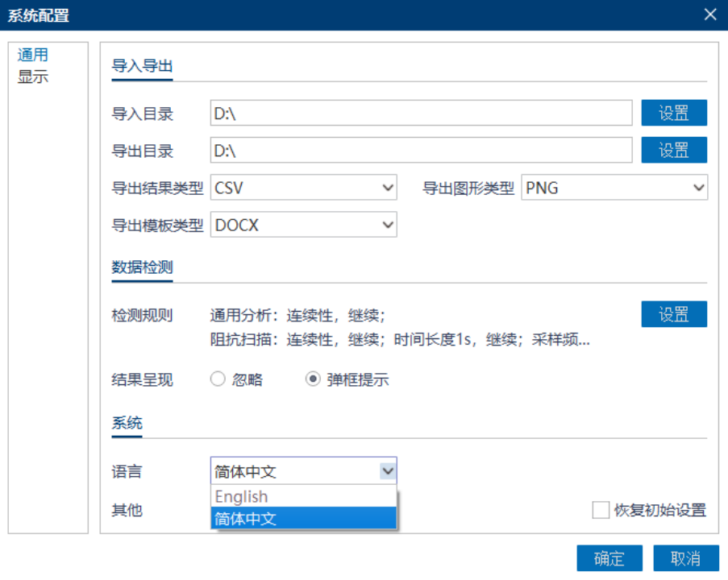Screen dimensions: 728x580
Task: Close the 系统配置 dialog
Action: [x=709, y=14]
